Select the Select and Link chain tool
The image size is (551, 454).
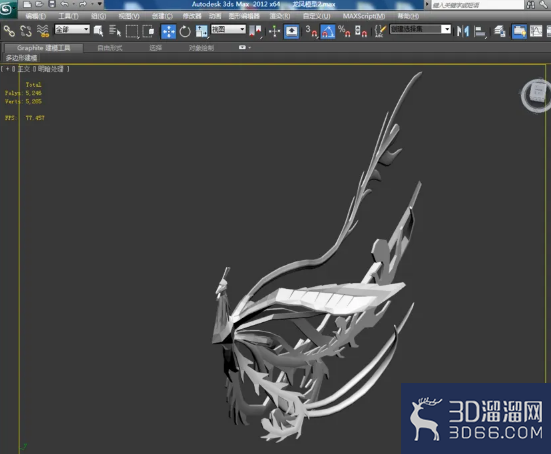click(x=9, y=31)
